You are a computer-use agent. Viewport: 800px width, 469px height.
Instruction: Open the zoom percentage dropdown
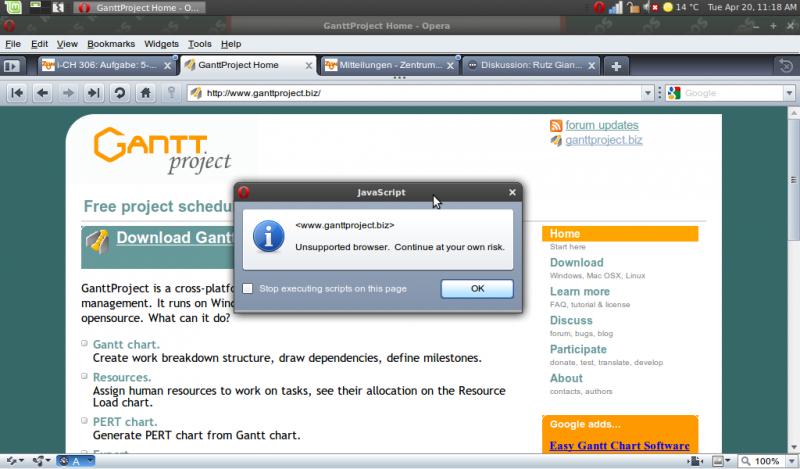click(x=791, y=461)
